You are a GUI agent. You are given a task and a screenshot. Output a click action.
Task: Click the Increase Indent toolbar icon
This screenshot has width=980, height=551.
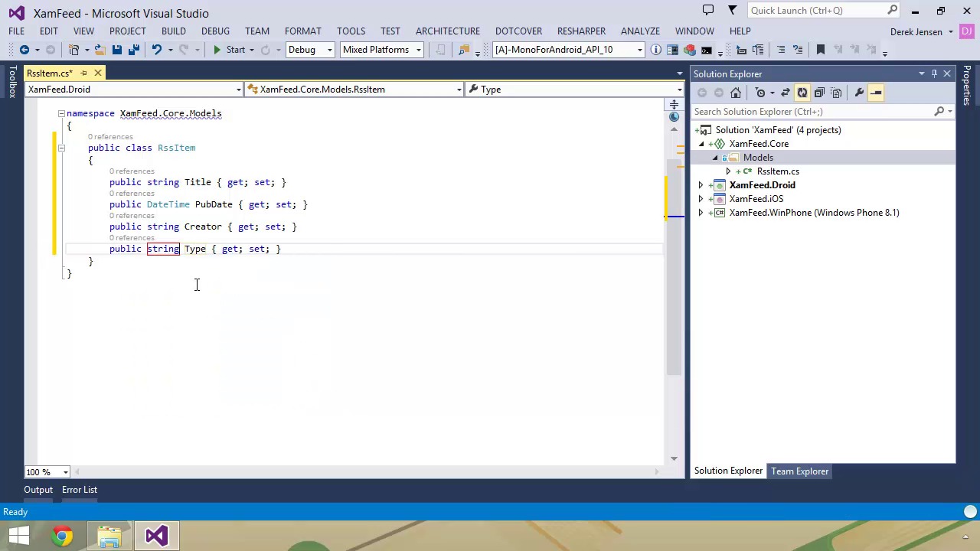coord(758,50)
